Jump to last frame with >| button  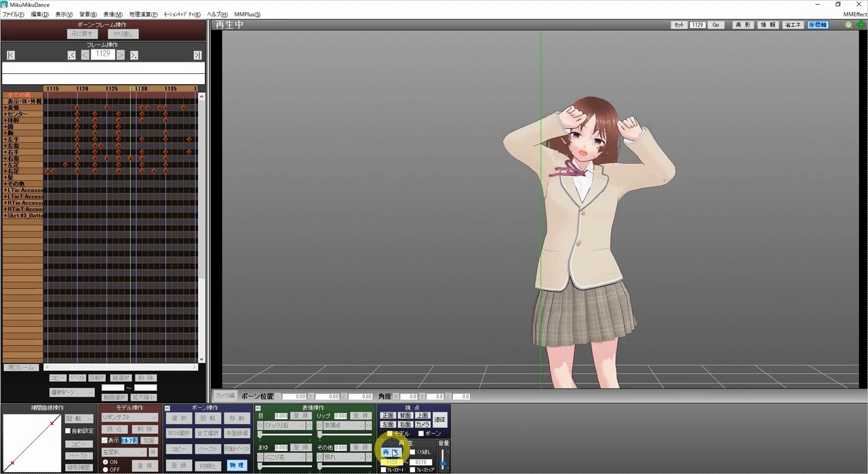coord(197,55)
